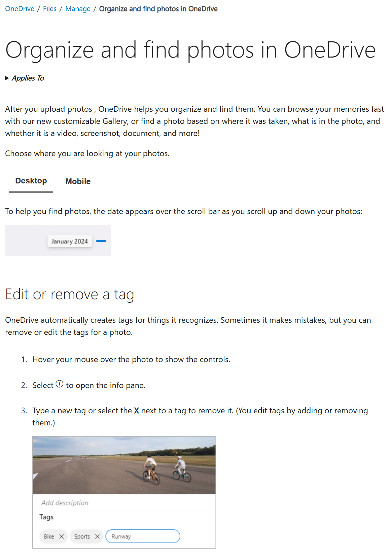The image size is (392, 556).
Task: Click the info circle icon in step 2
Action: 60,384
